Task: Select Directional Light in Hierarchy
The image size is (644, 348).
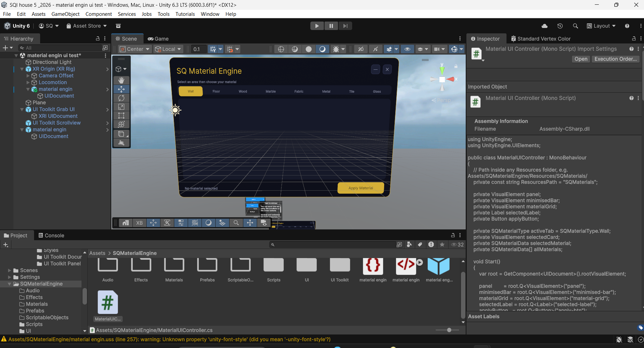Action: click(x=52, y=62)
